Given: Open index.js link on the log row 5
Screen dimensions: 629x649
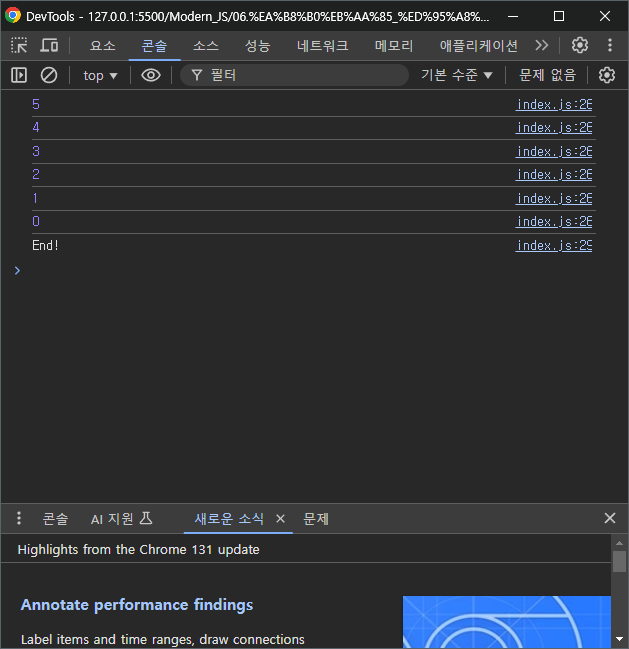Looking at the screenshot, I should (554, 105).
